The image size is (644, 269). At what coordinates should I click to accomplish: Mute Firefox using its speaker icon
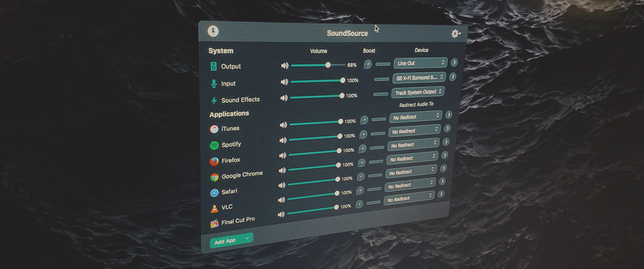[283, 155]
